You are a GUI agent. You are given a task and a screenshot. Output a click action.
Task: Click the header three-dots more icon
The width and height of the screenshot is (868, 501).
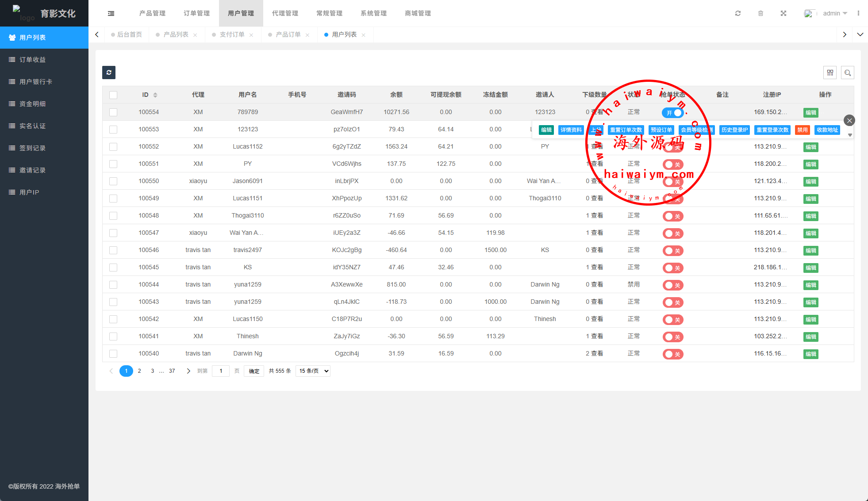coord(858,13)
